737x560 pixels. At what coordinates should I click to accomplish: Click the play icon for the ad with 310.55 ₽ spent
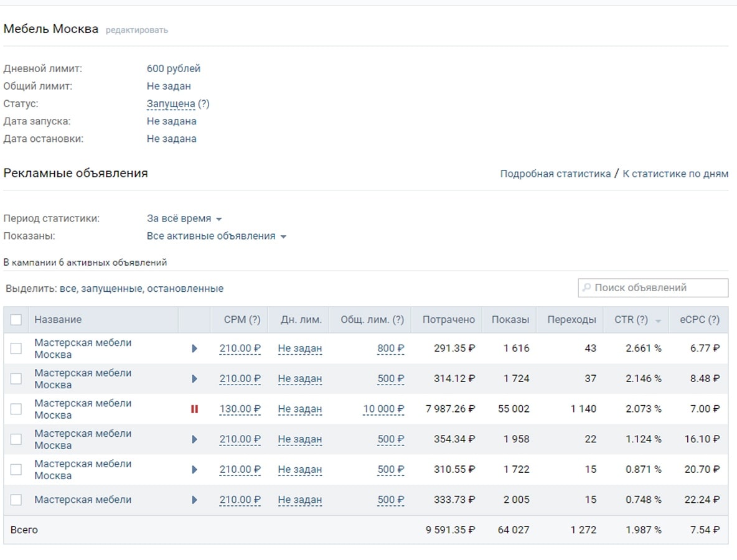tap(194, 470)
